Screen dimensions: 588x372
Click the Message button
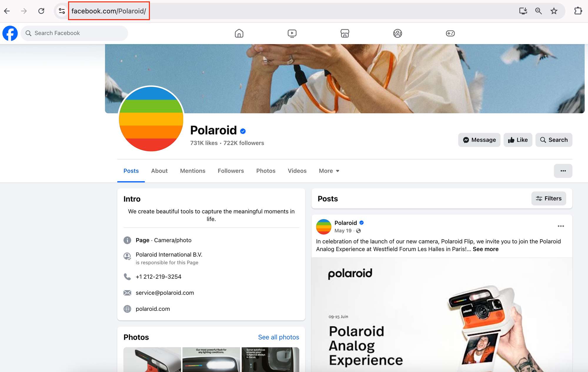click(479, 140)
